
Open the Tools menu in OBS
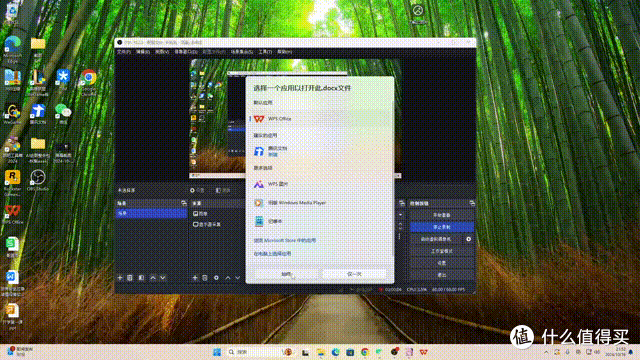tap(265, 52)
